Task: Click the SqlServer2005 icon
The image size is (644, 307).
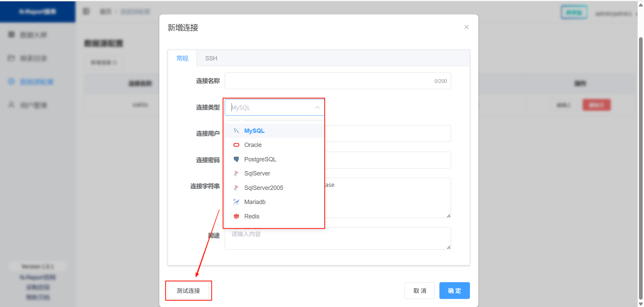Action: (236, 188)
